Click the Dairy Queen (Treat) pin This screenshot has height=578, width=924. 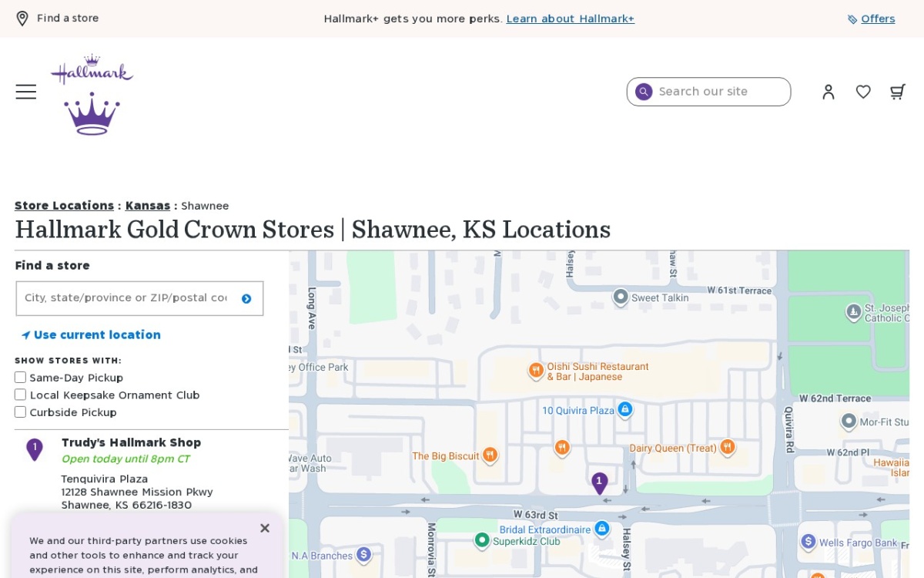pyautogui.click(x=727, y=447)
